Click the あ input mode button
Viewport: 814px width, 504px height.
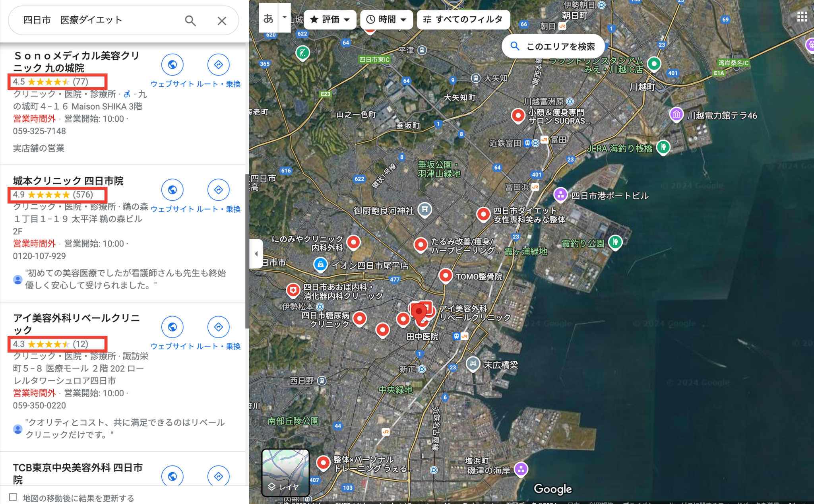click(269, 18)
